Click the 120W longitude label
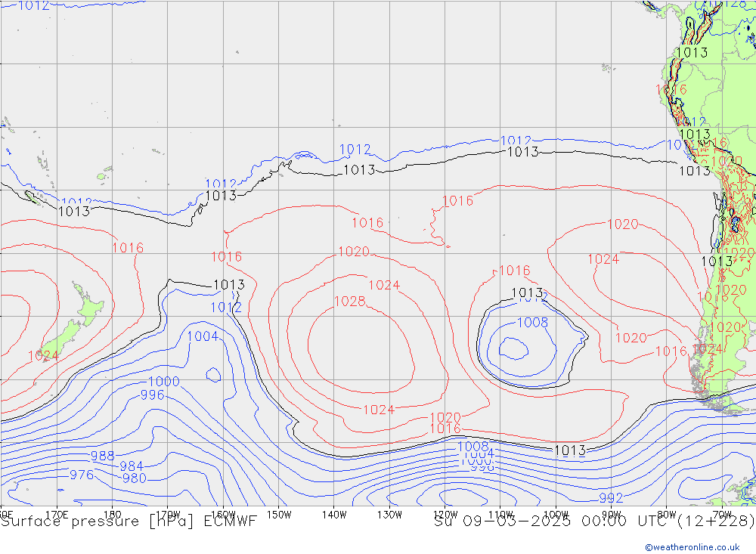Screen dimensions: 756x554 pos(445,515)
